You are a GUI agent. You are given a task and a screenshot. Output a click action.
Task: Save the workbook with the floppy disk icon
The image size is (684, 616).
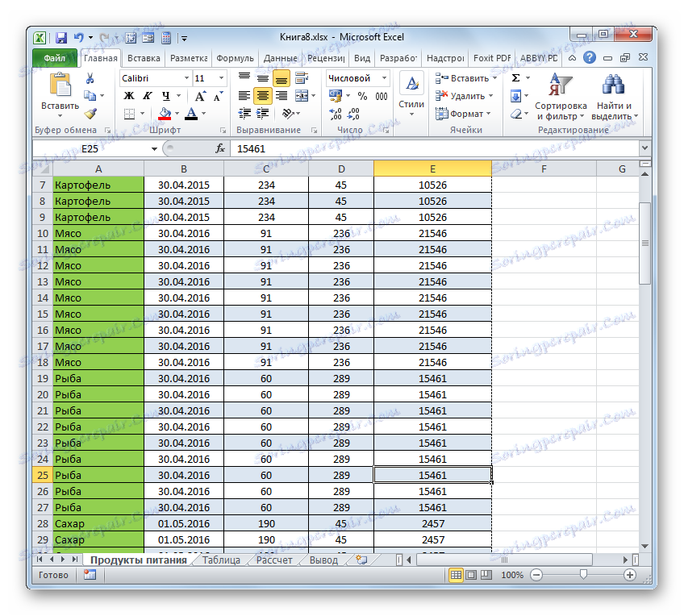(x=61, y=38)
